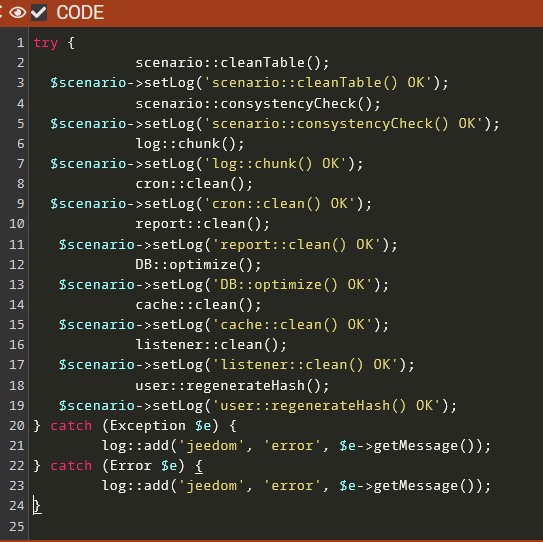Place cursor on the 'try {' line
The height and width of the screenshot is (542, 543).
click(x=54, y=43)
